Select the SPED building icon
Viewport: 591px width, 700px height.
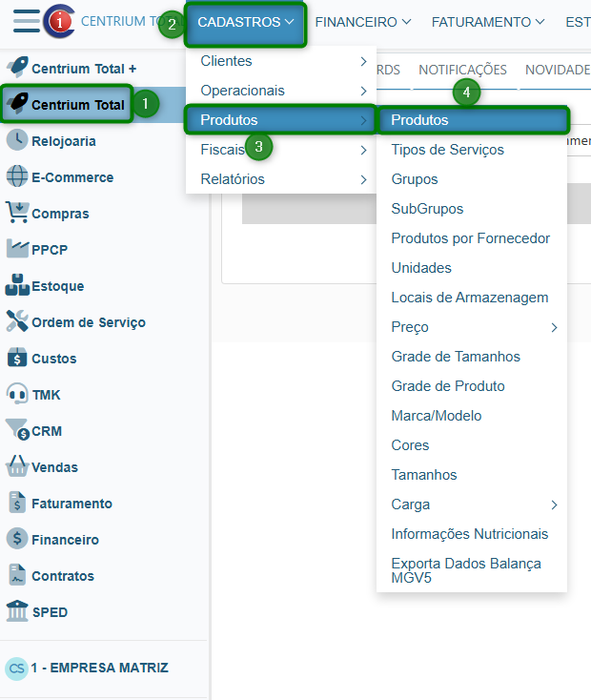pos(16,611)
